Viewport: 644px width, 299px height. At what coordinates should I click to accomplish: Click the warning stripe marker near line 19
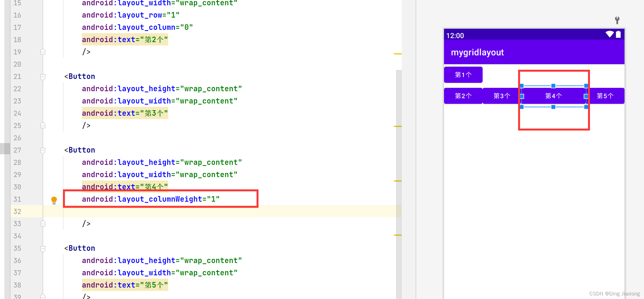(398, 54)
